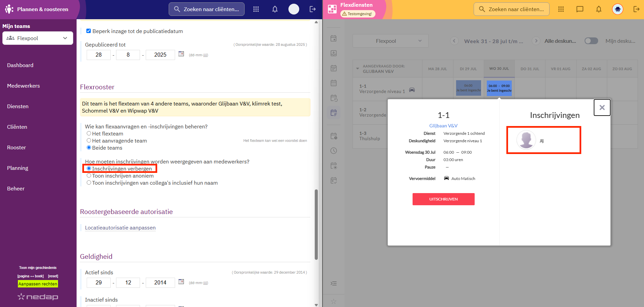Expand the Flexdiensten sidebar menu
This screenshot has height=307, width=644.
tap(334, 283)
